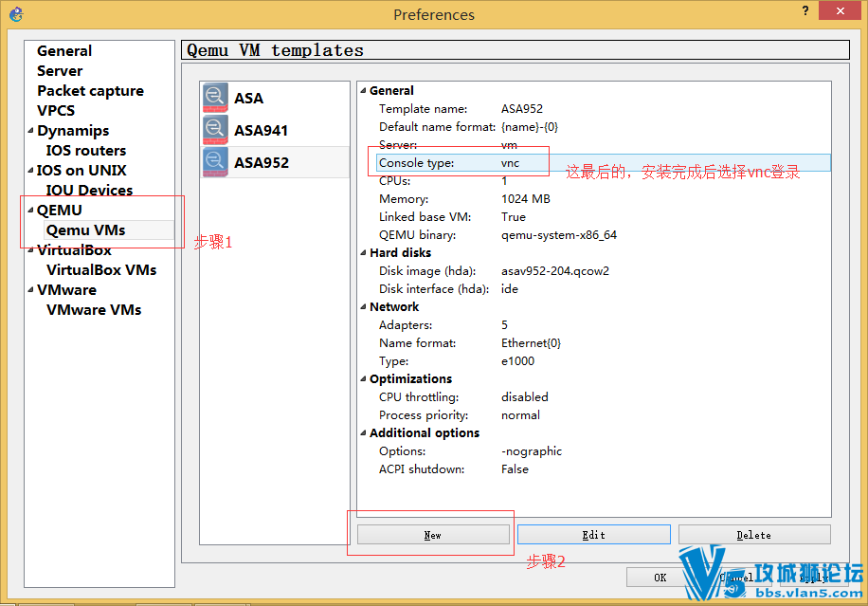868x606 pixels.
Task: Click the GNS3 app icon in title bar
Action: point(17,14)
